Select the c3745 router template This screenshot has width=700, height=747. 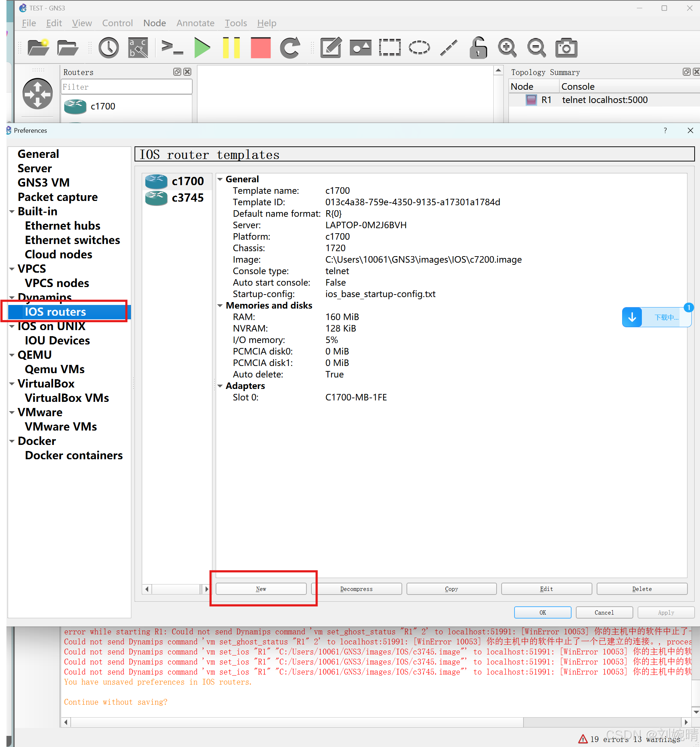pos(187,198)
